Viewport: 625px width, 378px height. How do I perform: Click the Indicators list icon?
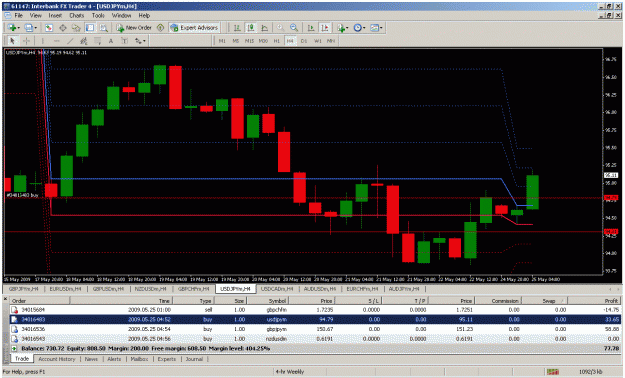coord(341,28)
